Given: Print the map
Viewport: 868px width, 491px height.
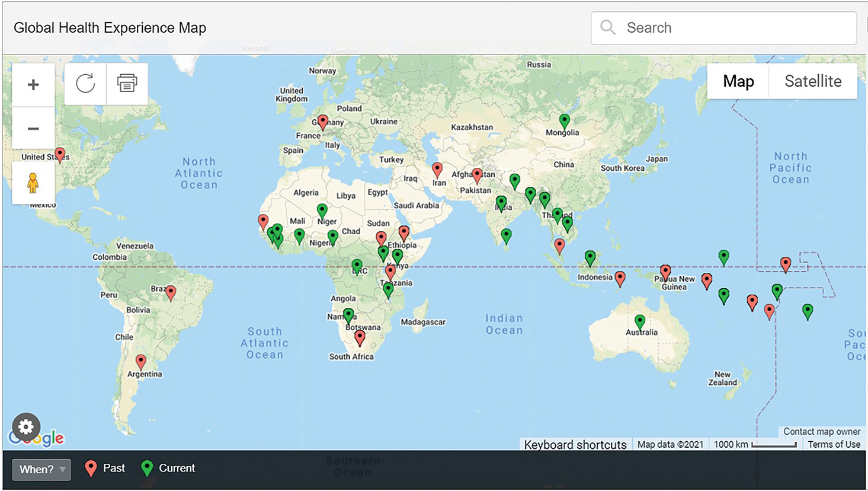Looking at the screenshot, I should 126,83.
